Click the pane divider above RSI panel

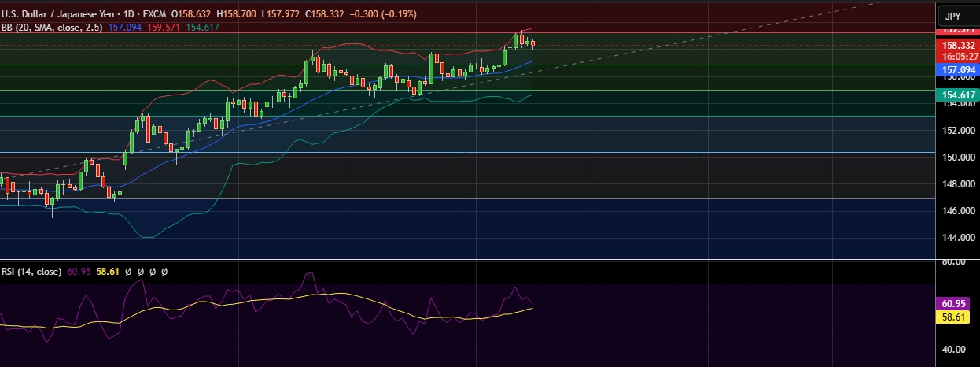coord(472,259)
